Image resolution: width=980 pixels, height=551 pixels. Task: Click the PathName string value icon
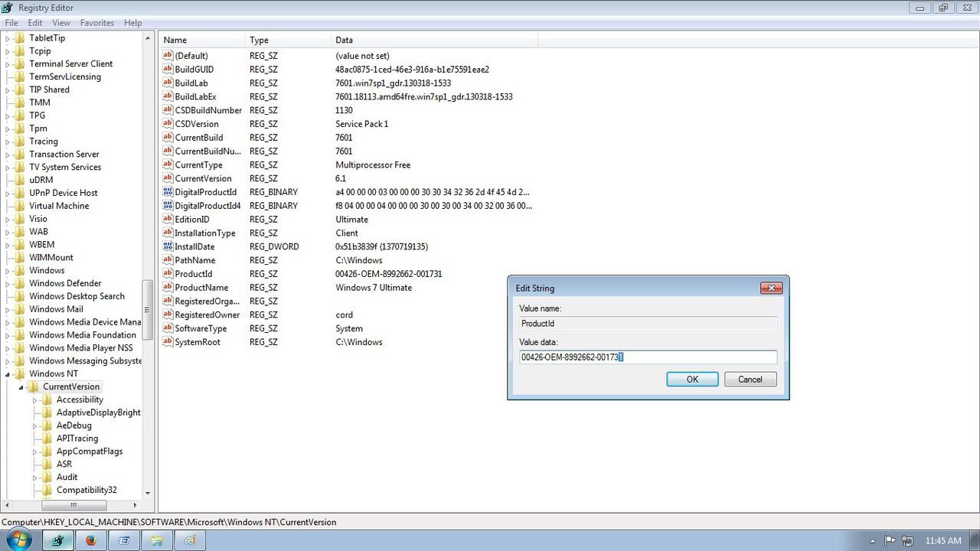point(168,260)
